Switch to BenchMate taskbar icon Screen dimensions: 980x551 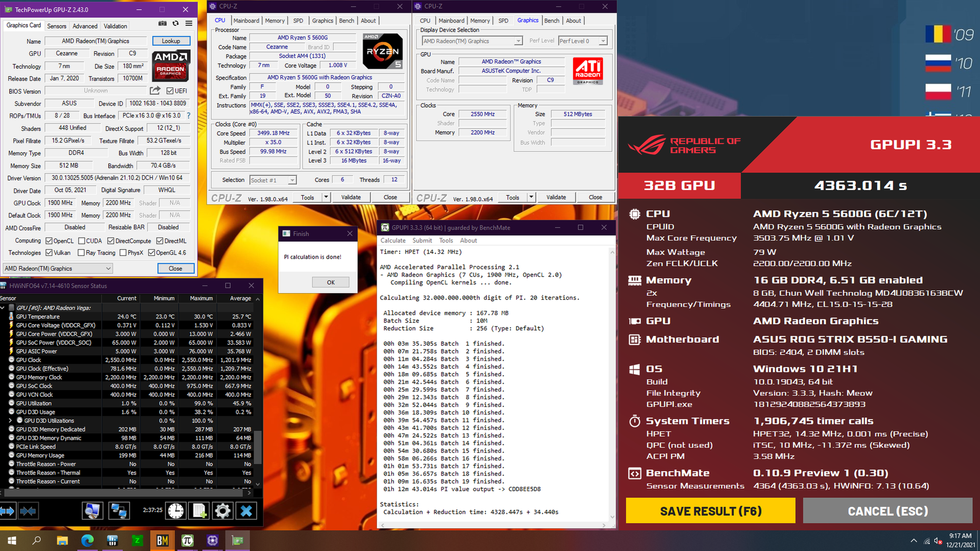162,540
